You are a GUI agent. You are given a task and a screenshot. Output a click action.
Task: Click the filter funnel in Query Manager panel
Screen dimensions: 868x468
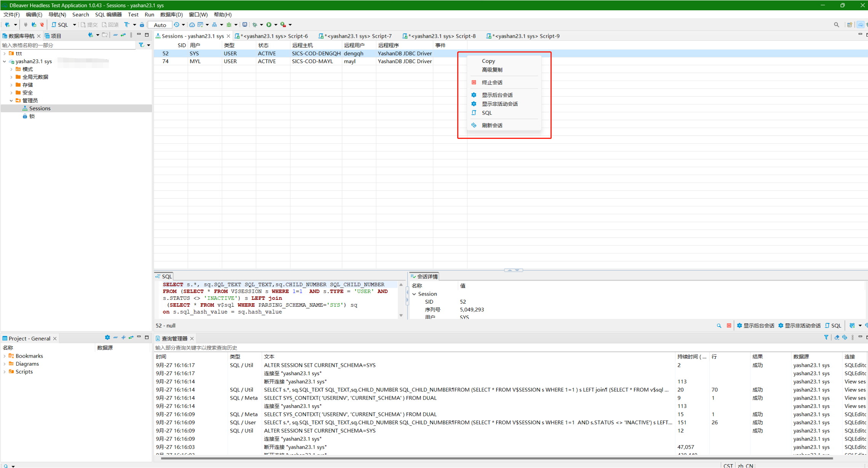tap(826, 337)
